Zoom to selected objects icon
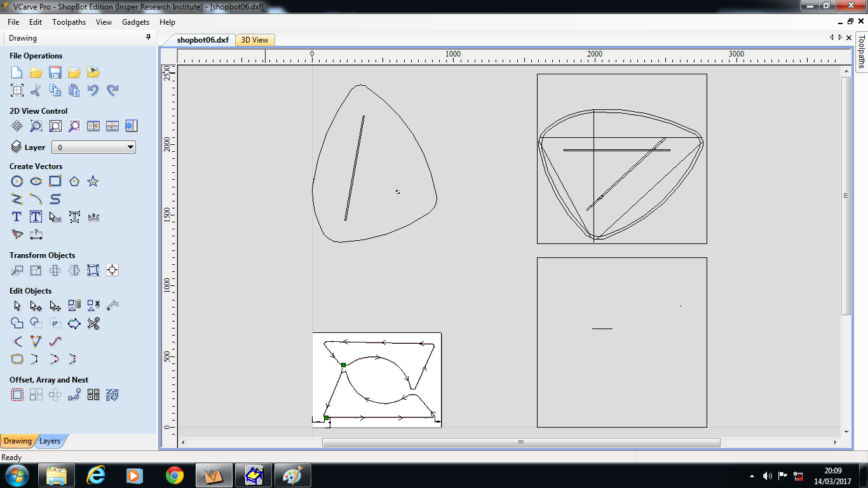This screenshot has width=868, height=488. coord(74,126)
